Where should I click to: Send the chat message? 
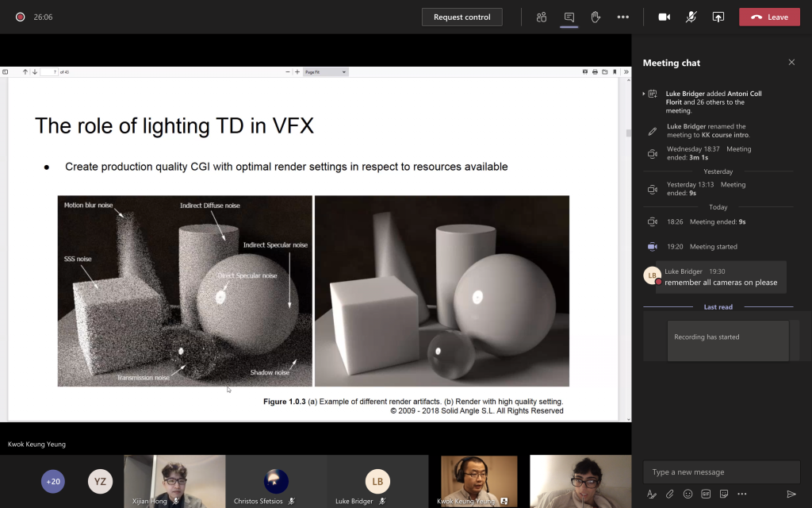(791, 494)
